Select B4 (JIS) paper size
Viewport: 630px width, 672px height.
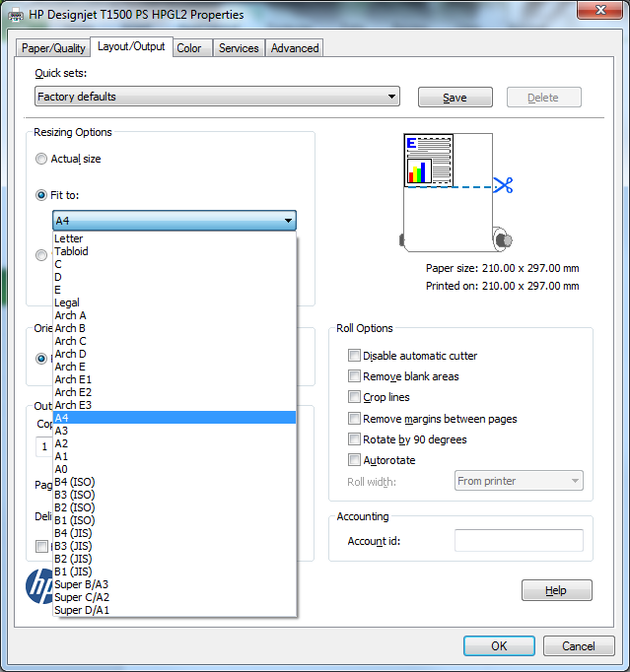[175, 533]
